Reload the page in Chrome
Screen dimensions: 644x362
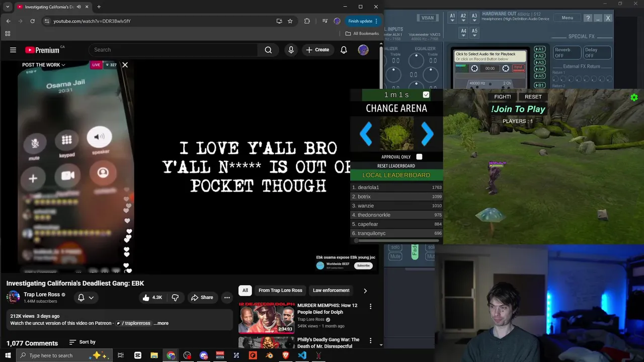pyautogui.click(x=32, y=21)
